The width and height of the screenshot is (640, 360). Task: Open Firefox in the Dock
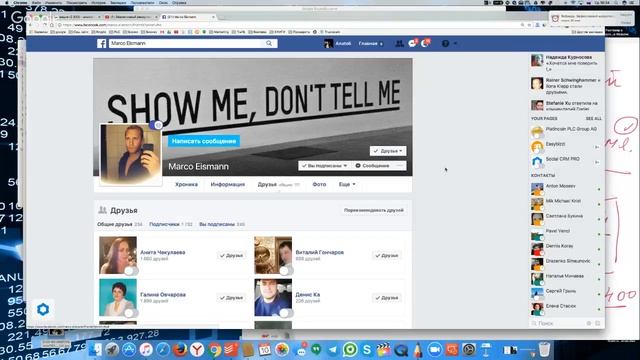click(x=180, y=350)
